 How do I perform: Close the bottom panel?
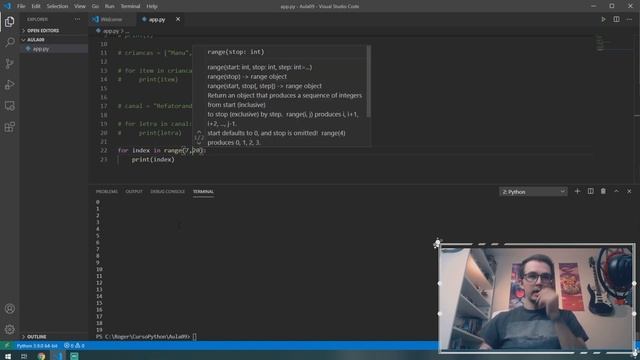[x=629, y=191]
